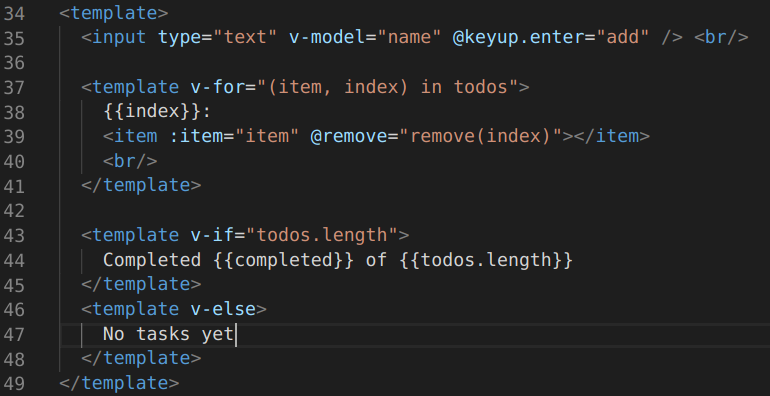This screenshot has width=770, height=396.
Task: Click line number 35 in the gutter
Action: (14, 38)
